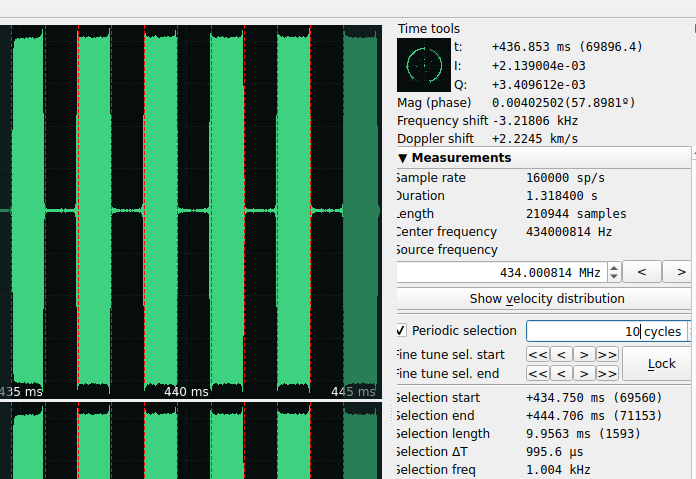The image size is (696, 479).
Task: Click the Lock button
Action: (x=661, y=364)
